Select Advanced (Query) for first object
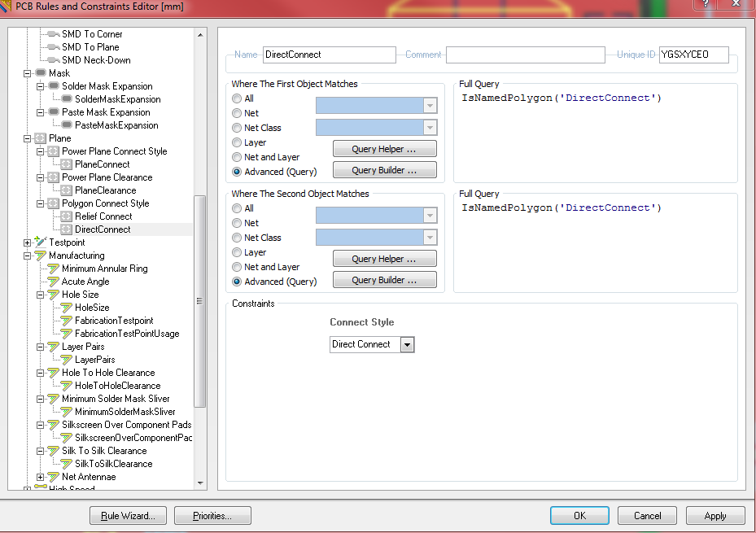756x533 pixels. click(x=237, y=172)
